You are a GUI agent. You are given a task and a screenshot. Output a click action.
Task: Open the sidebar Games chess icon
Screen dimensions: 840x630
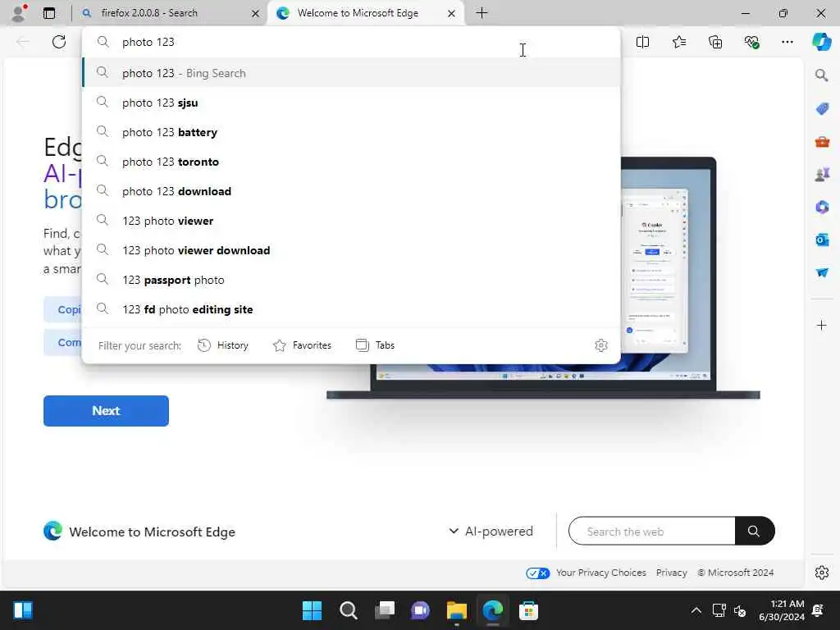pos(822,174)
